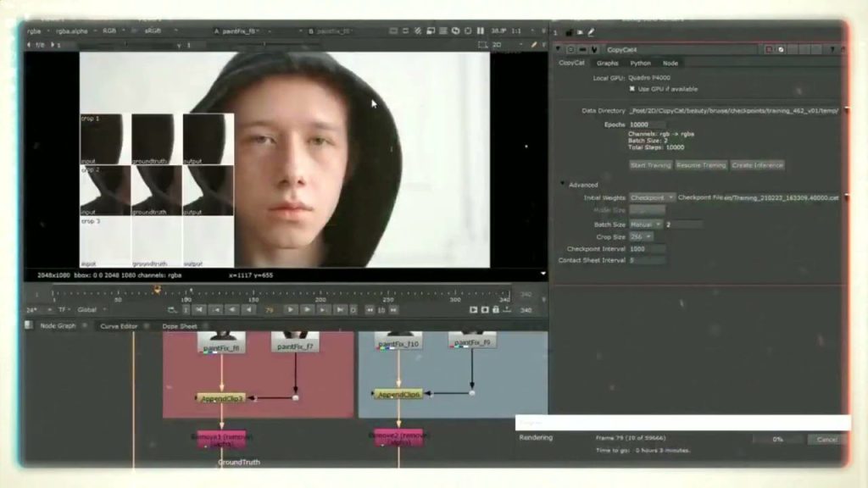This screenshot has height=488, width=868.
Task: Open the Crop Size 256 dropdown
Action: click(641, 236)
